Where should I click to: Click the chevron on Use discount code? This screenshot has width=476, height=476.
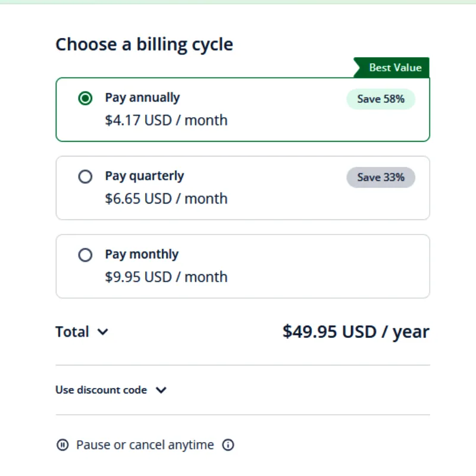click(161, 390)
